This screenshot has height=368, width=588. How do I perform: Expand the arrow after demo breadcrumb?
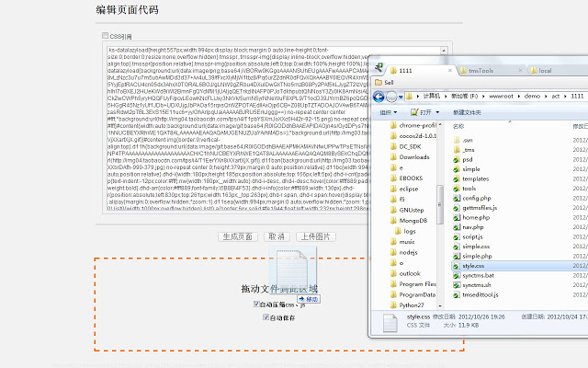(546, 96)
